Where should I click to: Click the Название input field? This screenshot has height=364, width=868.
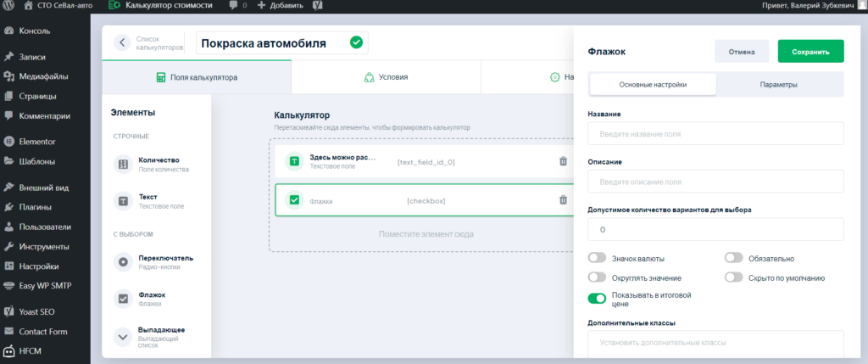click(715, 133)
